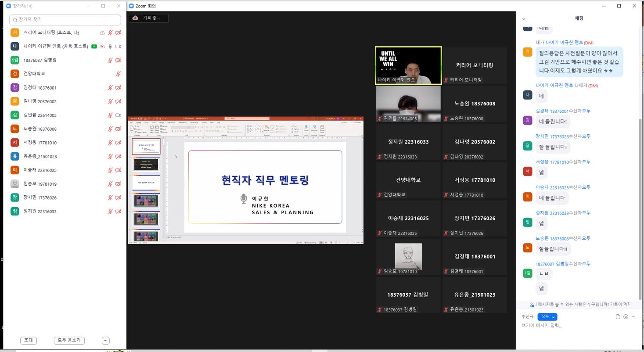Open the 수신자 모두 recipient dropdown

(547, 316)
